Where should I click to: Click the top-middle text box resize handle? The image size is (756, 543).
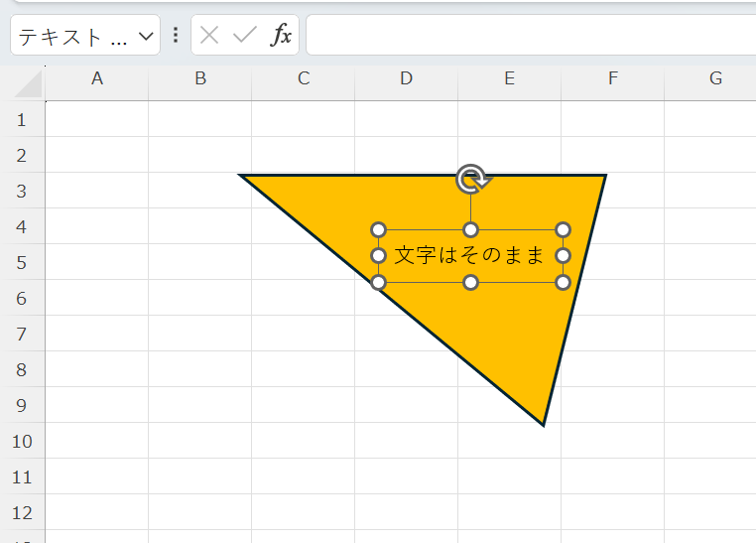click(471, 230)
